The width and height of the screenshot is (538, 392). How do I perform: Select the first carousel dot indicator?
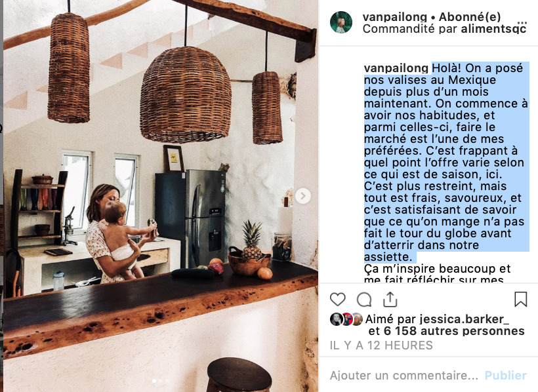pyautogui.click(x=154, y=381)
